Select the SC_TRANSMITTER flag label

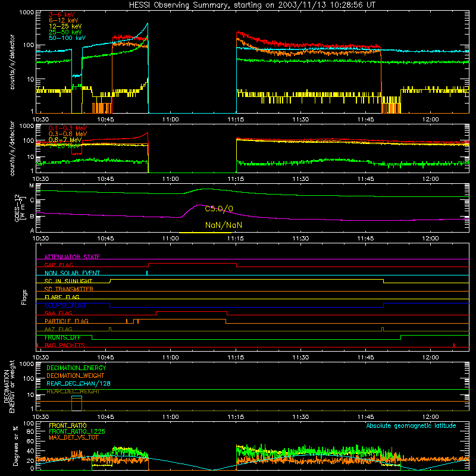(69, 289)
